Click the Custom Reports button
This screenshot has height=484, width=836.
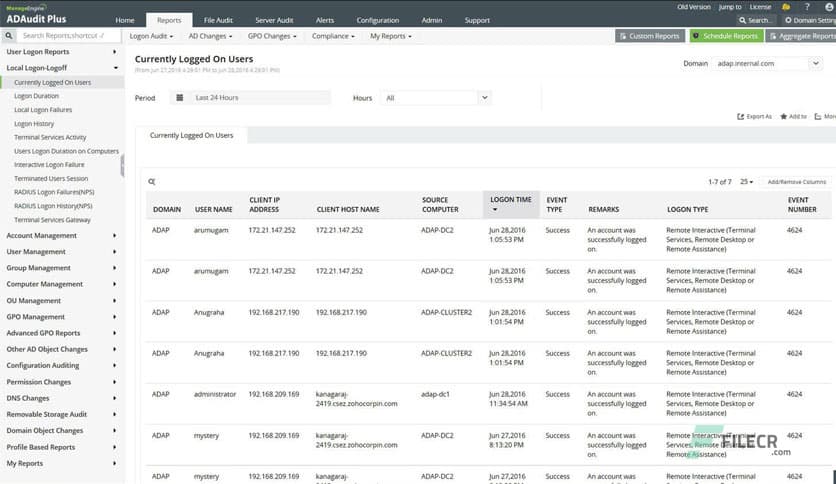coord(650,36)
